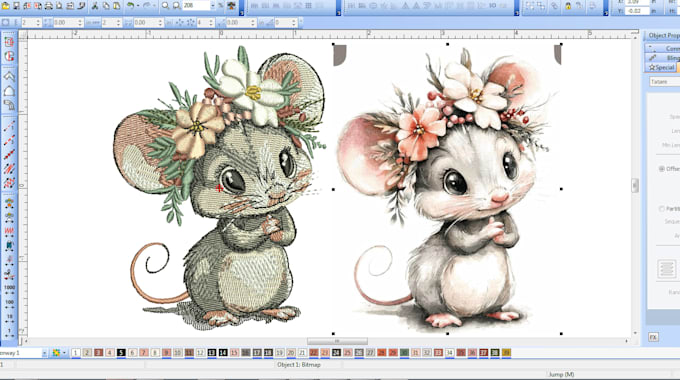Image resolution: width=680 pixels, height=380 pixels.
Task: Open the Redo history dropdown arrow
Action: click(x=154, y=6)
